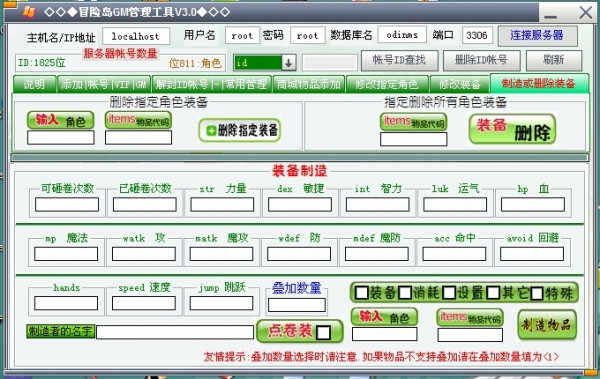Open the 说明 tab
This screenshot has width=600, height=379.
(34, 84)
